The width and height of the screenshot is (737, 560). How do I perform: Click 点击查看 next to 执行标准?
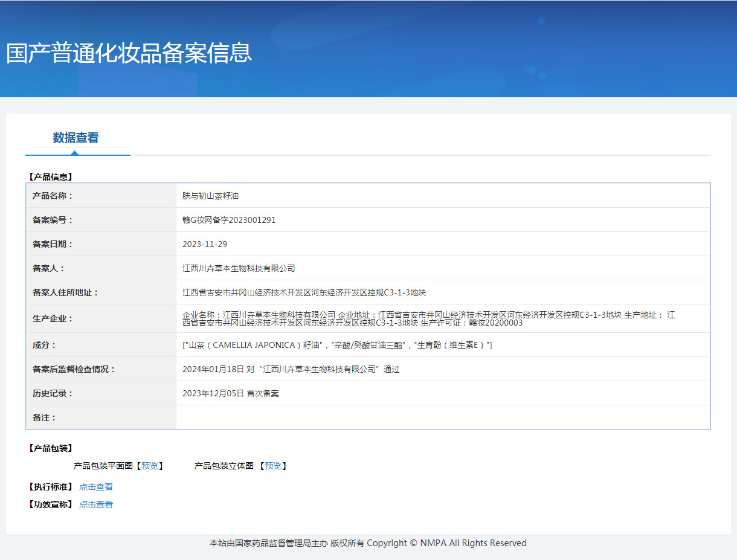(x=96, y=487)
